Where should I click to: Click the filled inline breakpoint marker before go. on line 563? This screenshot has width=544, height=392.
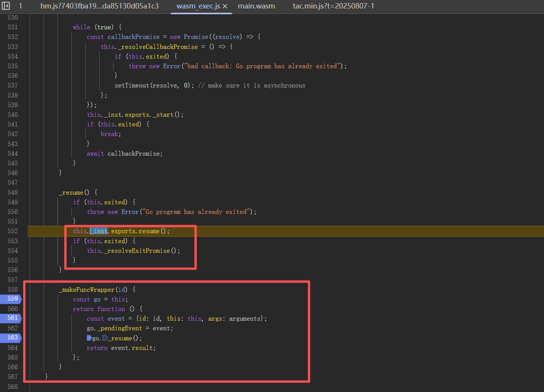89,338
